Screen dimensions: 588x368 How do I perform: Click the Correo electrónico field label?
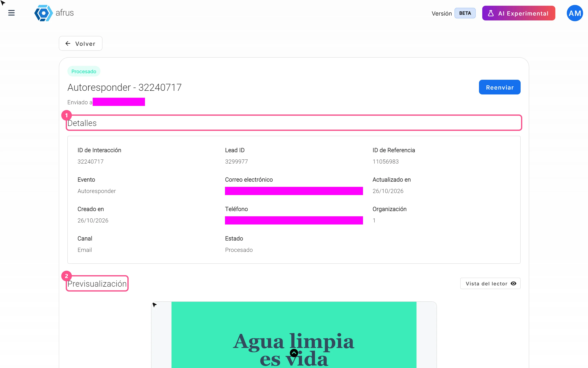(249, 180)
